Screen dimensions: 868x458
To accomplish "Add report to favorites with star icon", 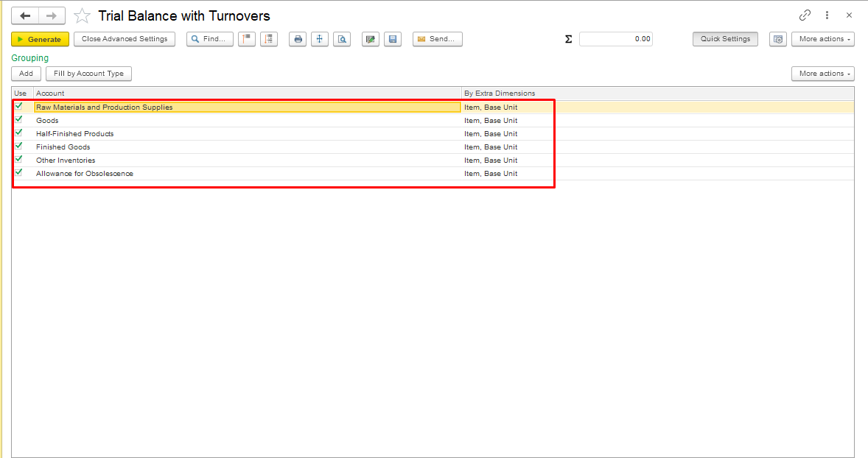I will (83, 16).
